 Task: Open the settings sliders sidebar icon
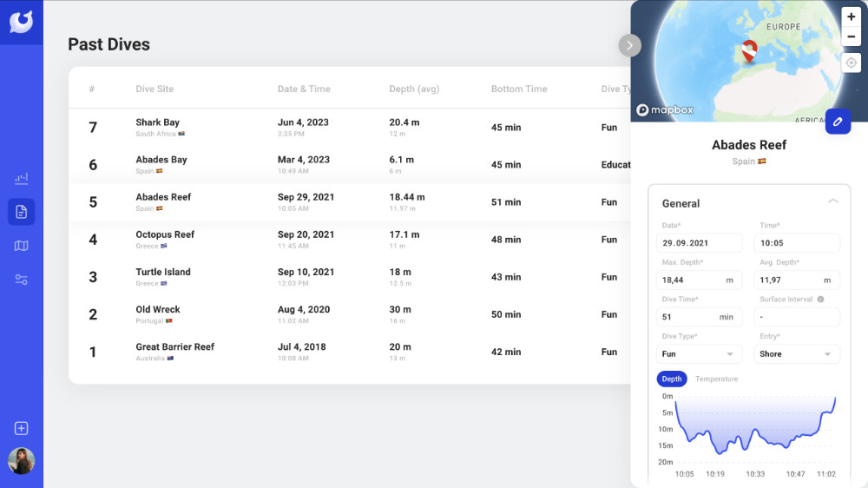pos(22,280)
